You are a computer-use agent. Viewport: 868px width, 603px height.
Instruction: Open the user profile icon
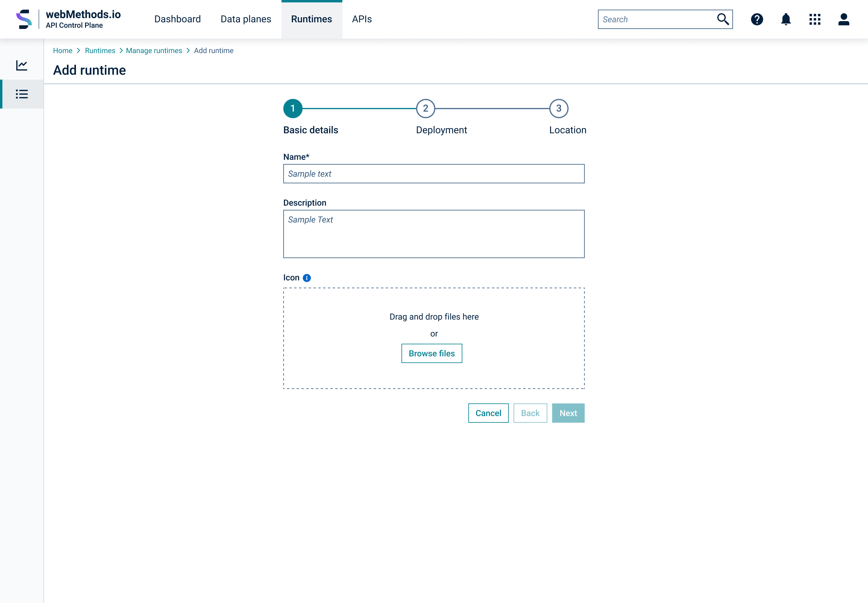[844, 19]
